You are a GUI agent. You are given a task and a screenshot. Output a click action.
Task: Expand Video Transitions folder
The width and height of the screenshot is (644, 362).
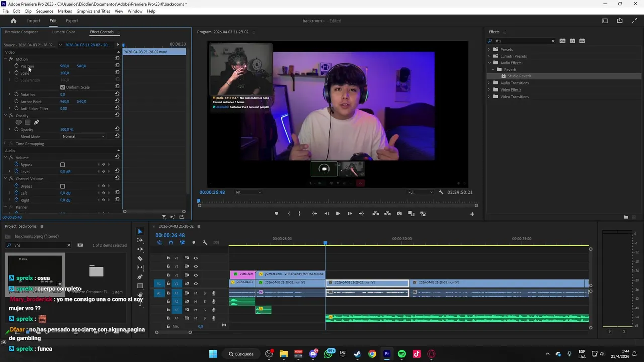[x=489, y=97]
